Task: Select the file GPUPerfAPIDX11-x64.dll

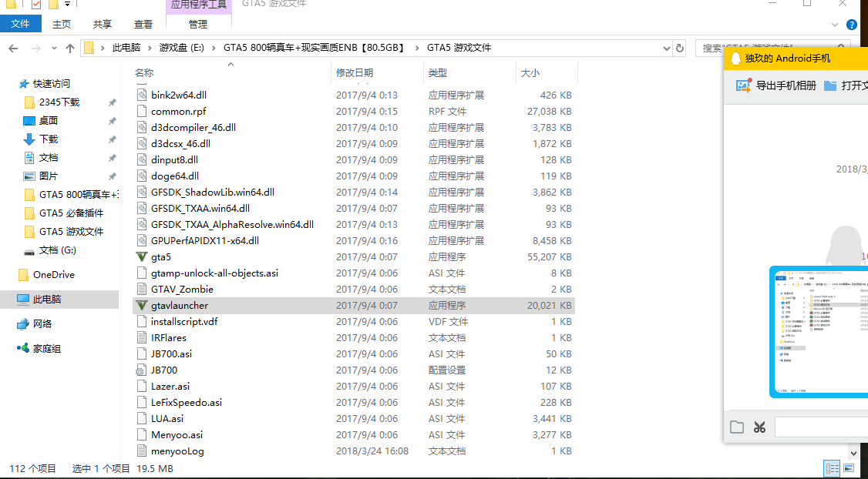Action: click(x=205, y=240)
